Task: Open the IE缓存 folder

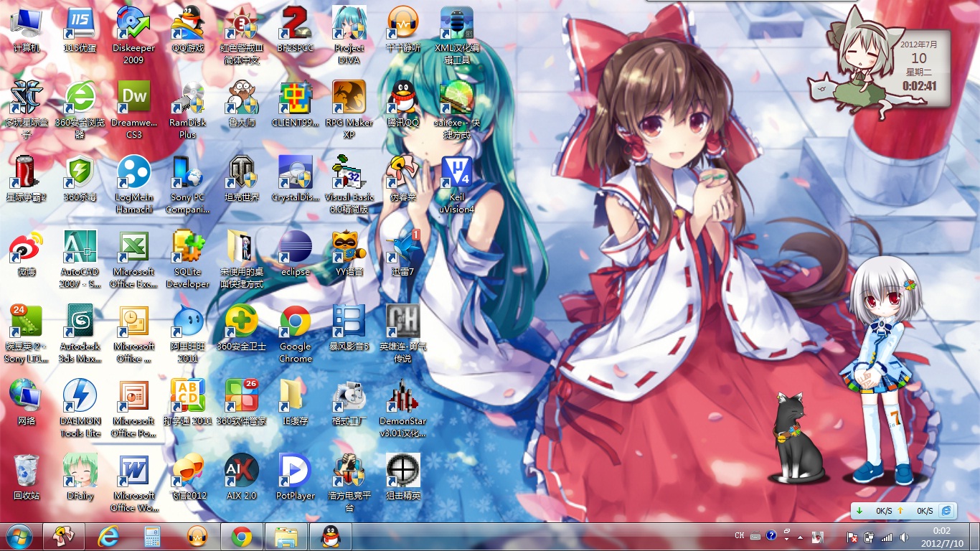Action: pos(296,402)
